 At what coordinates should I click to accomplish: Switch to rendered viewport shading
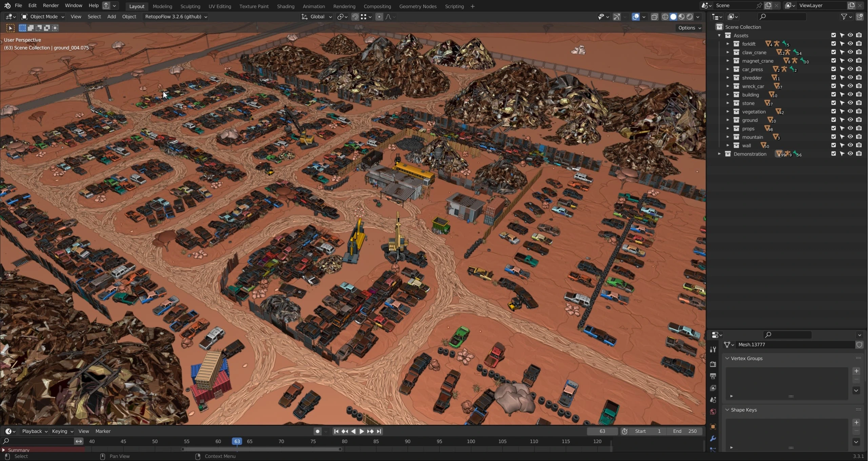coord(690,17)
